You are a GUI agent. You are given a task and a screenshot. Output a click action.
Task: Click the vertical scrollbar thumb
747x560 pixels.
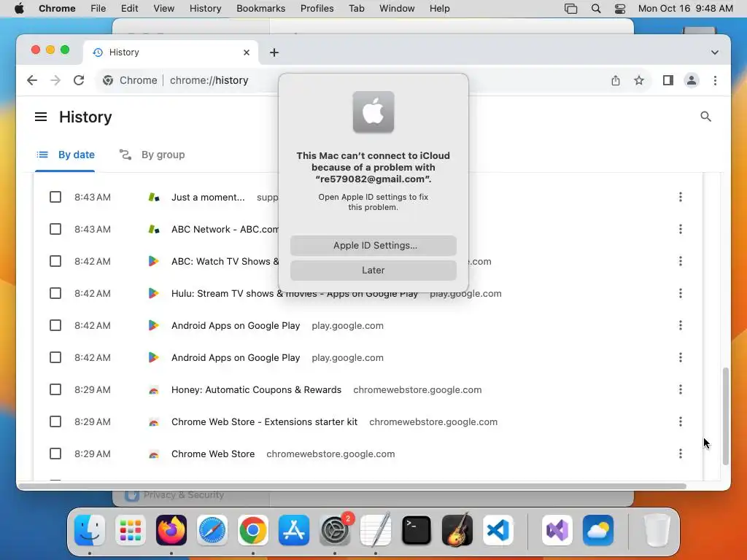tap(725, 416)
